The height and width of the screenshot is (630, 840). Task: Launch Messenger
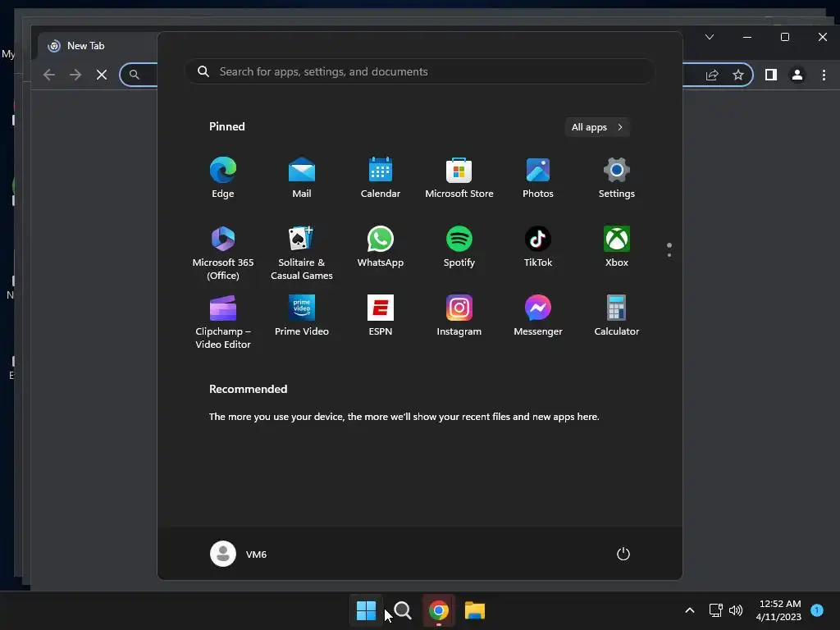pos(538,316)
